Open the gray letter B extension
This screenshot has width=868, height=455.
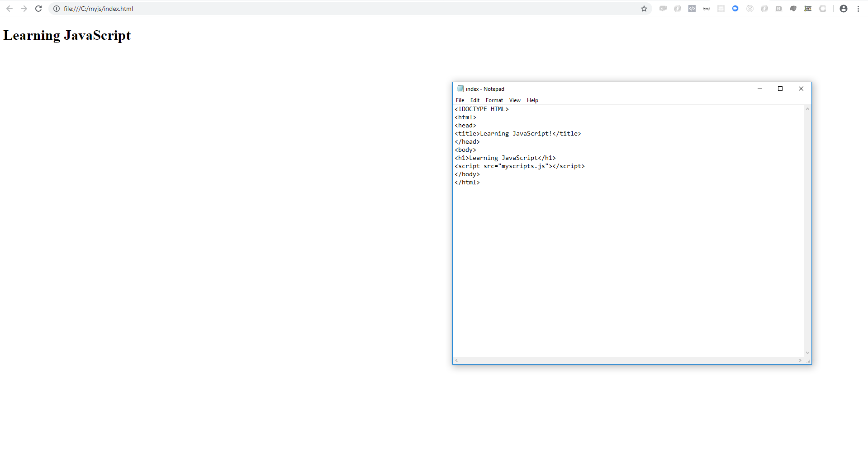pyautogui.click(x=779, y=9)
